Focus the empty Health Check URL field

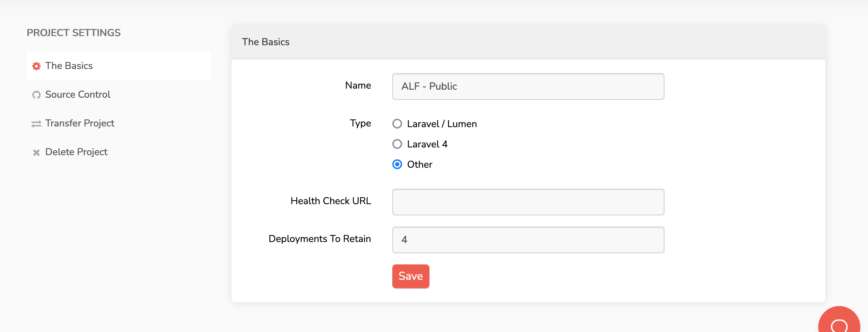528,202
